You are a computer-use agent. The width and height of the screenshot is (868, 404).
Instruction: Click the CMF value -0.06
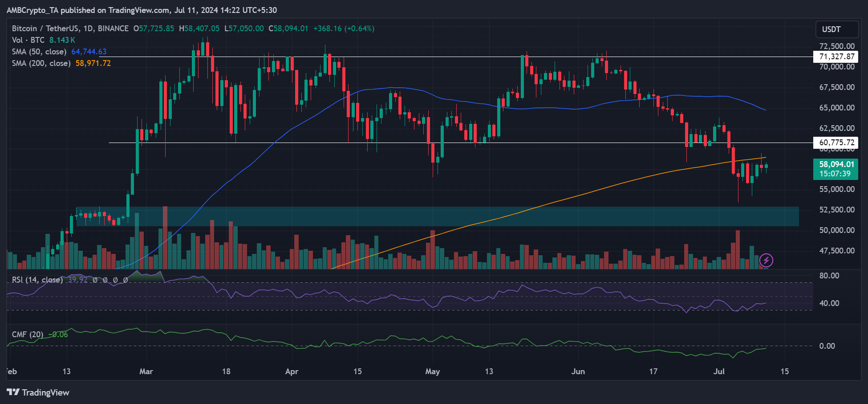pos(58,335)
